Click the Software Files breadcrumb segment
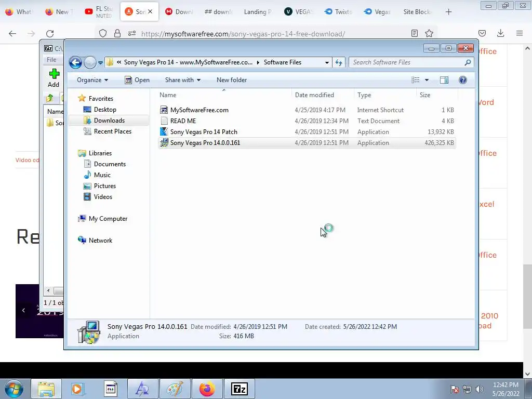532x399 pixels. coord(282,62)
